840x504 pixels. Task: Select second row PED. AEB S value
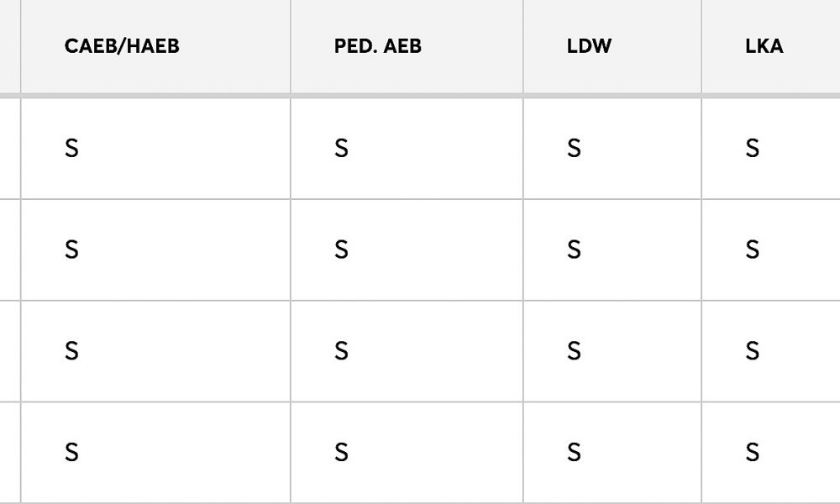point(341,249)
